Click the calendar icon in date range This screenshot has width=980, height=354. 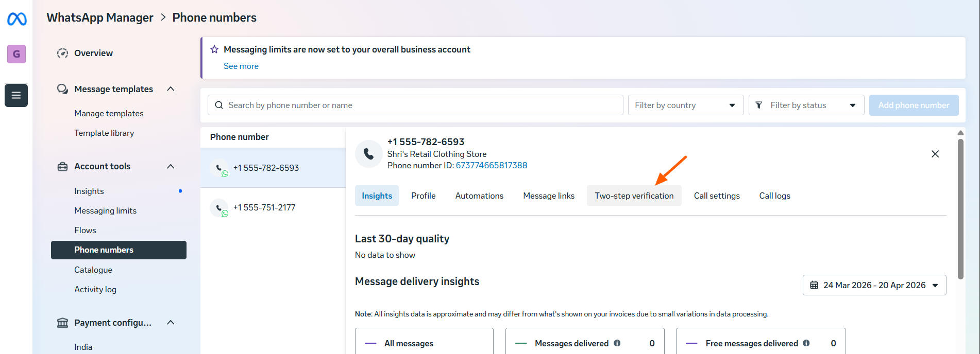point(814,285)
